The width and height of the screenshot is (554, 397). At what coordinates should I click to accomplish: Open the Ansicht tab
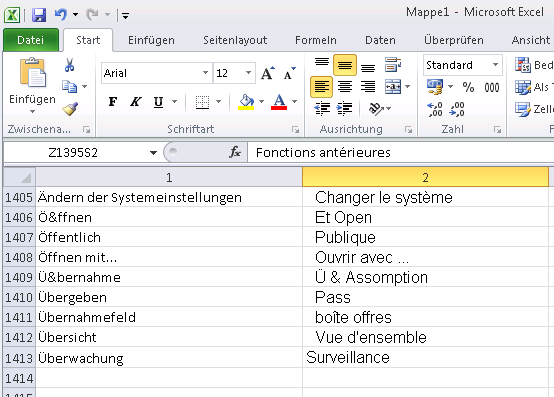pos(531,40)
